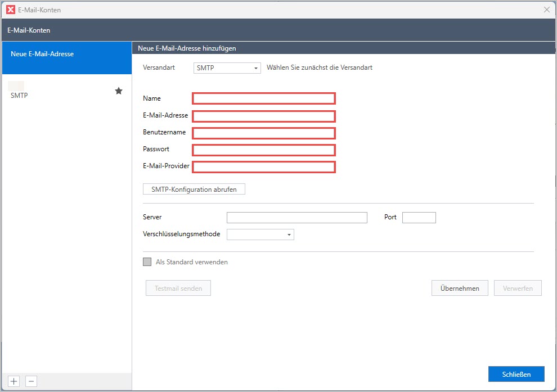This screenshot has height=392, width=557.
Task: Click the Server text field
Action: 297,218
